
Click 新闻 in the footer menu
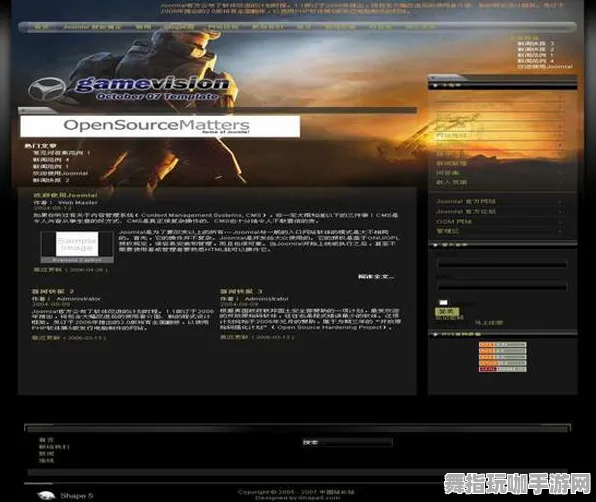coord(46,454)
